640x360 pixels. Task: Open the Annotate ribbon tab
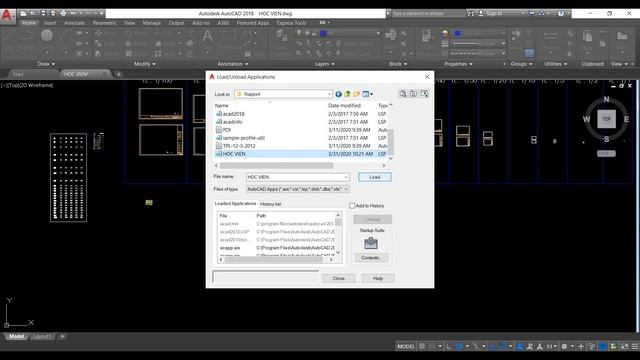(74, 23)
